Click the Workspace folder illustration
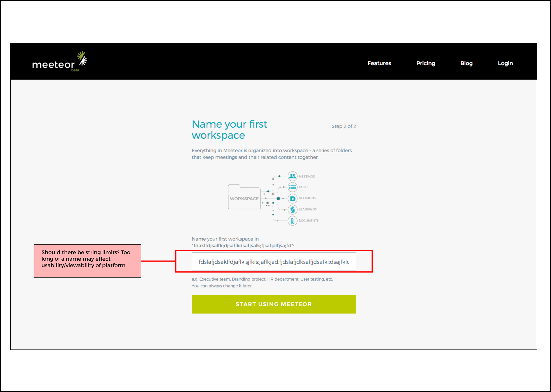This screenshot has width=551, height=392. (244, 197)
